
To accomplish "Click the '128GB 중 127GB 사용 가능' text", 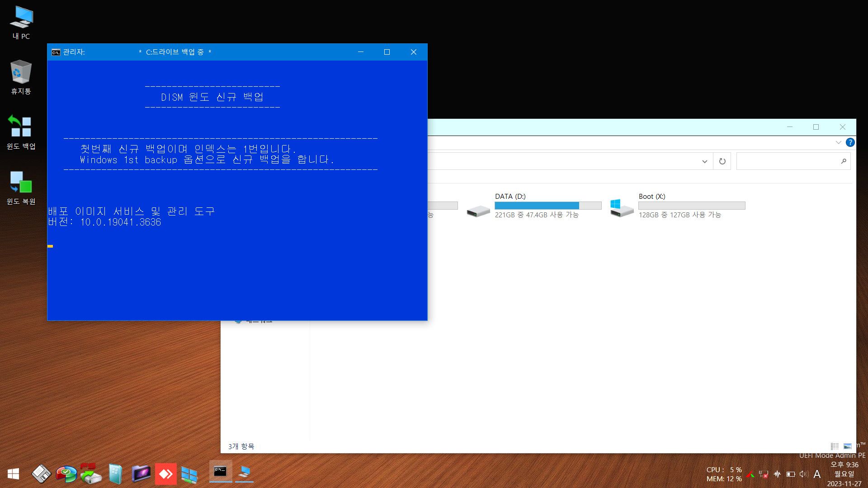I will pos(679,215).
